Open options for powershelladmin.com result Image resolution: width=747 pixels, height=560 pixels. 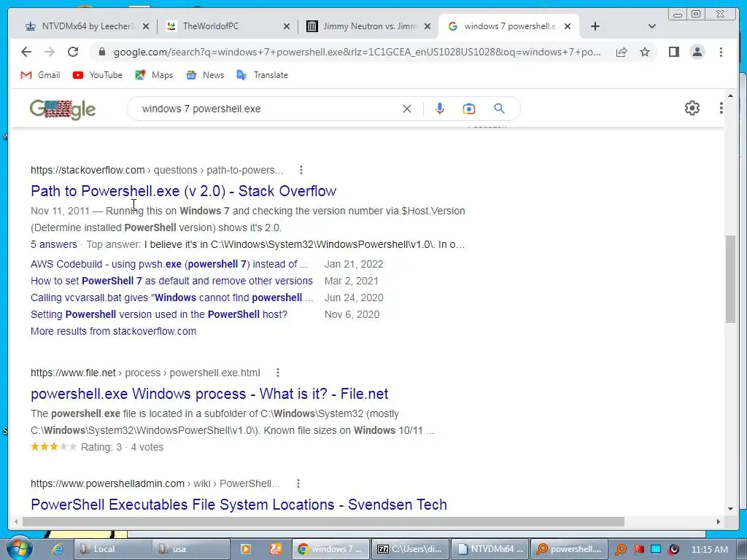(298, 483)
